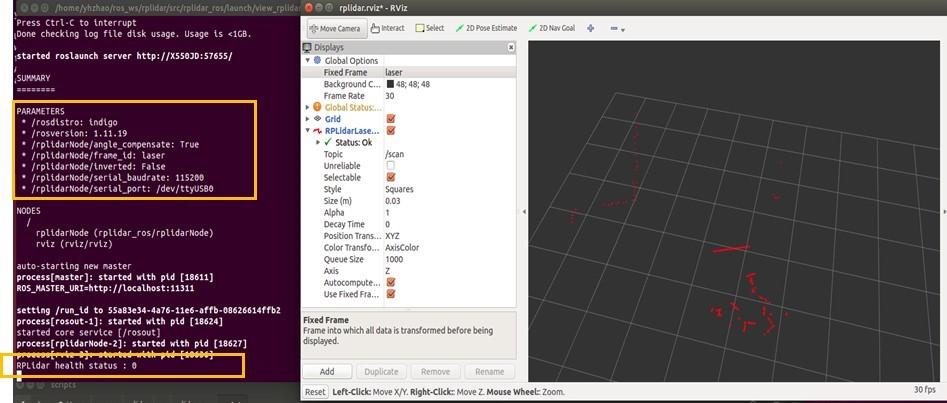Click the orange Global Status warning icon
This screenshot has height=403, width=947.
click(318, 107)
